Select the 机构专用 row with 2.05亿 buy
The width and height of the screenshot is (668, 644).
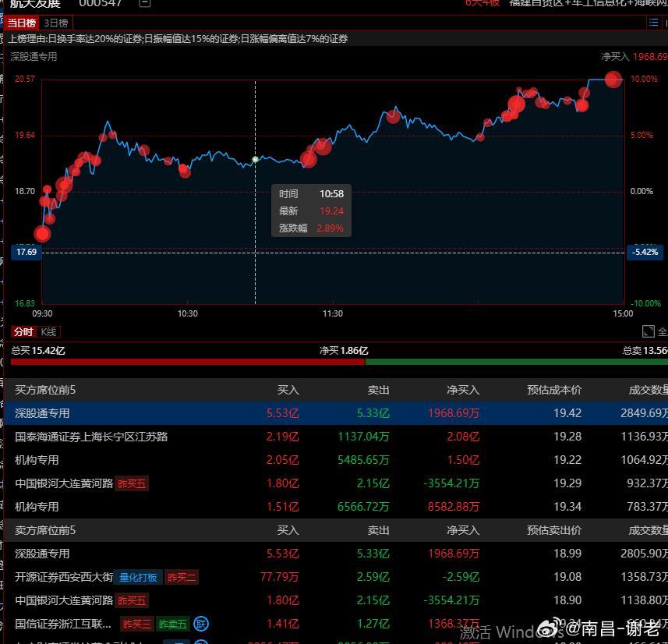(x=336, y=460)
